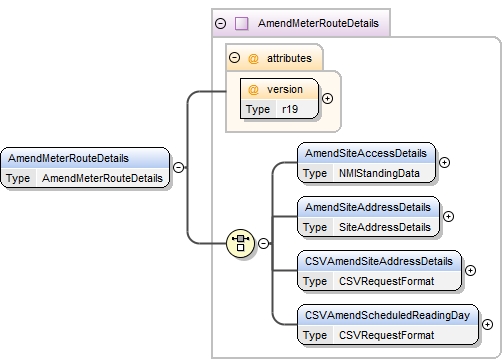503x360 pixels.
Task: Expand the AmendSiteAddressDetails element
Action: coord(448,217)
